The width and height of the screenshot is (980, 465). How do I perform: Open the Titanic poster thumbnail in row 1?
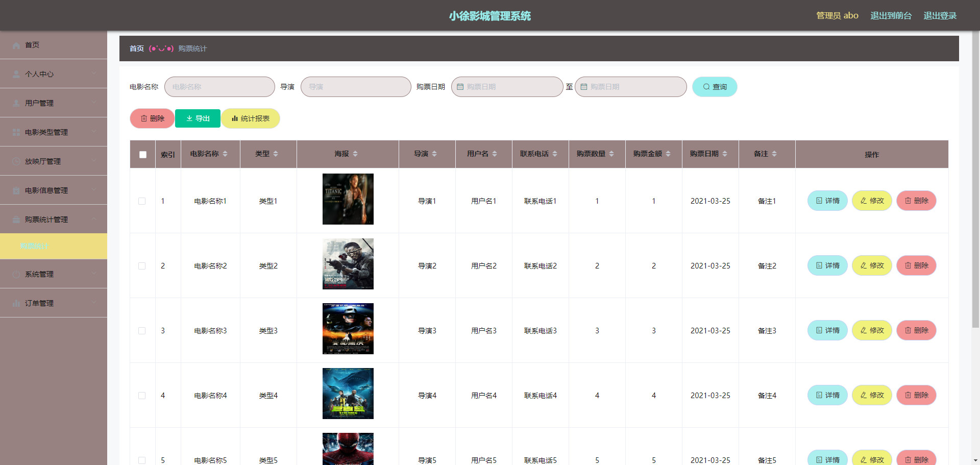[348, 199]
